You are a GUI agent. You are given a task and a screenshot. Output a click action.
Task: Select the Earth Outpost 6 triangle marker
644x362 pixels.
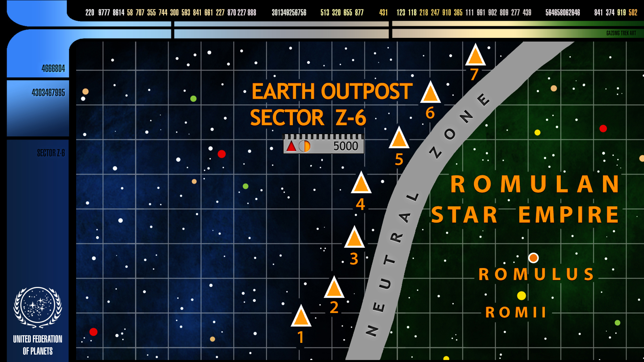coord(430,92)
